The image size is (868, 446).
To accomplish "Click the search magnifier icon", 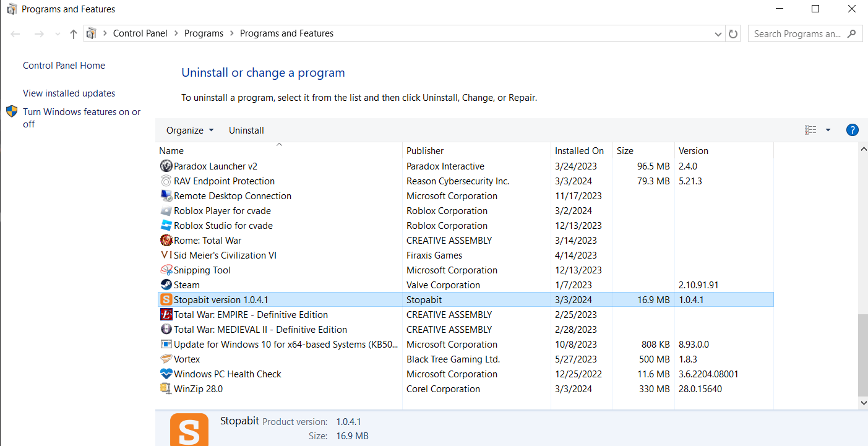I will pos(851,34).
